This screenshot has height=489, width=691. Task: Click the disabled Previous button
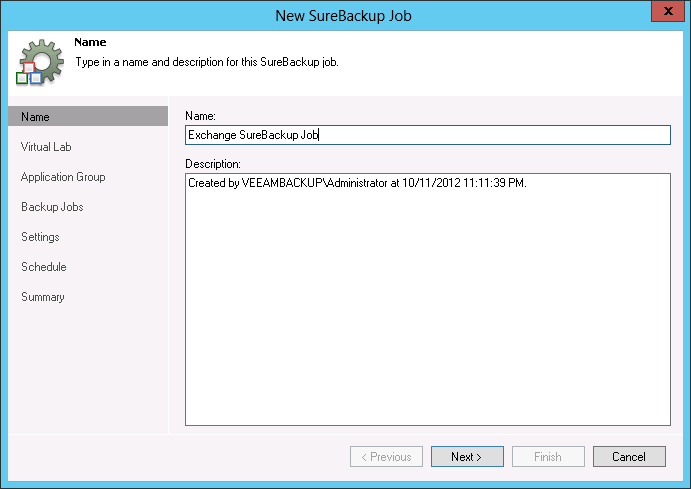coord(386,457)
